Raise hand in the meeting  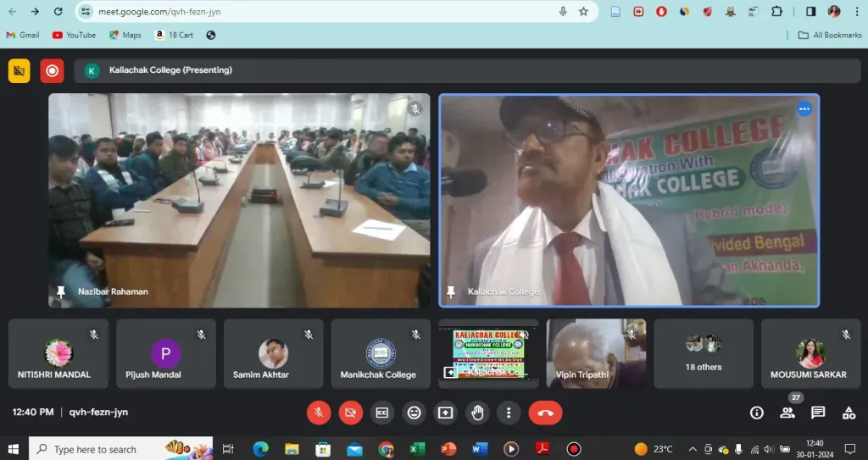pos(477,413)
